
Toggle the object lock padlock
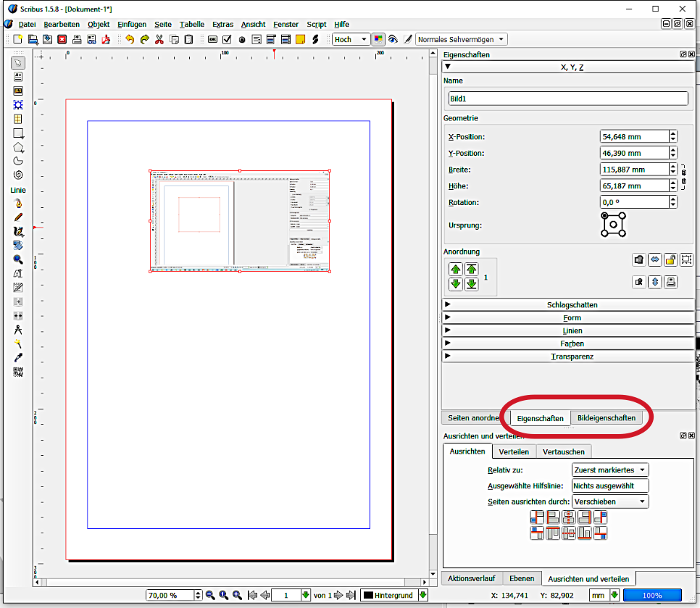(x=671, y=259)
